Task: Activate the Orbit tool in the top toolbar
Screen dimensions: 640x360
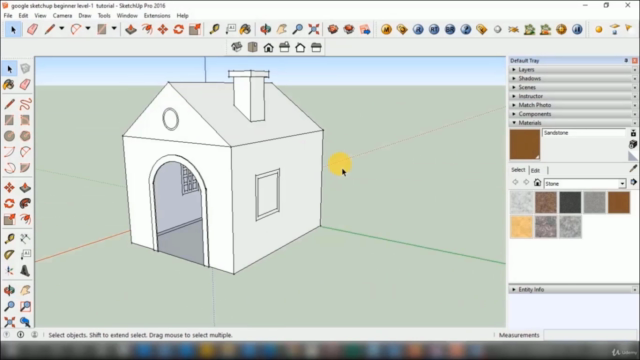Action: coord(266,29)
